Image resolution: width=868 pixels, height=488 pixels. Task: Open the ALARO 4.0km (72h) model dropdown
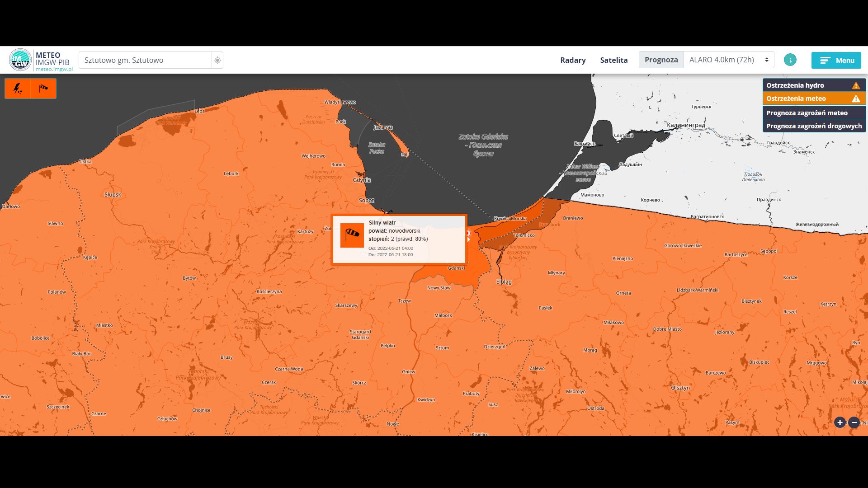(728, 60)
